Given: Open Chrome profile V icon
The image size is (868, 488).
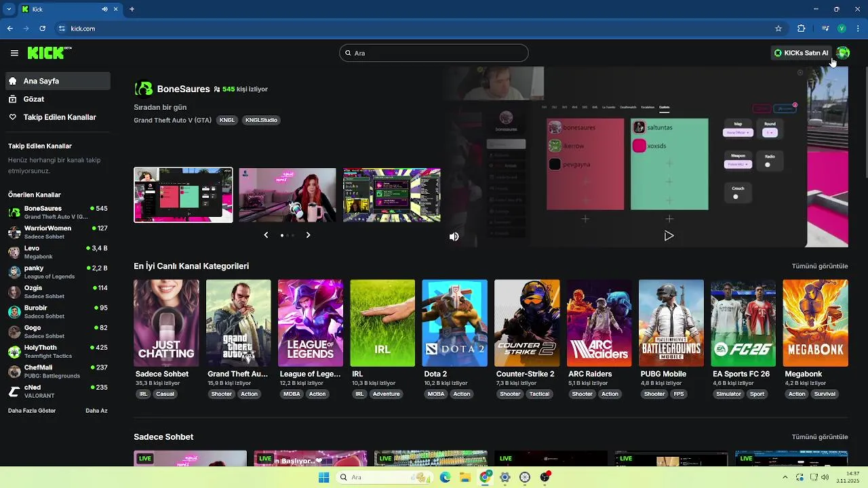Looking at the screenshot, I should click(842, 28).
